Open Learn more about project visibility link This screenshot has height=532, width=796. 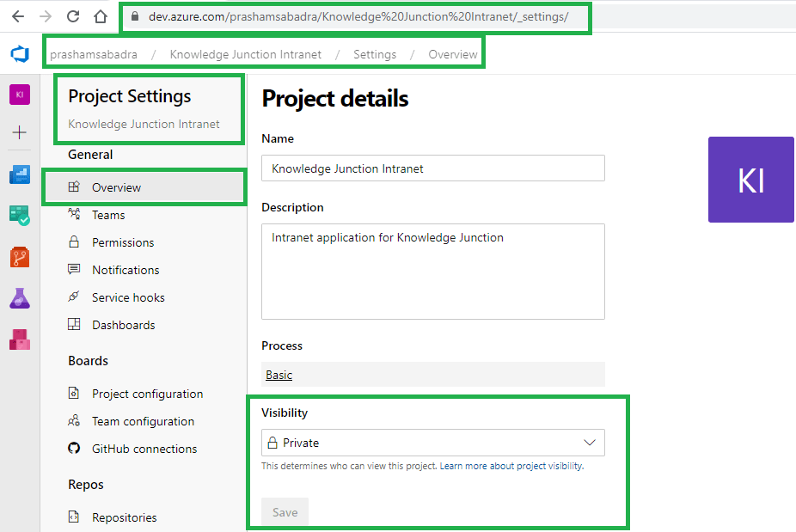[511, 466]
